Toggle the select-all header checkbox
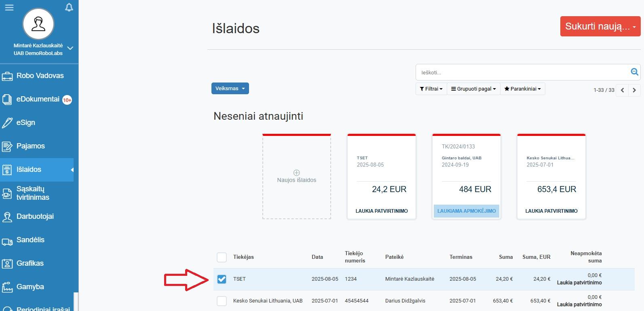 coord(222,257)
